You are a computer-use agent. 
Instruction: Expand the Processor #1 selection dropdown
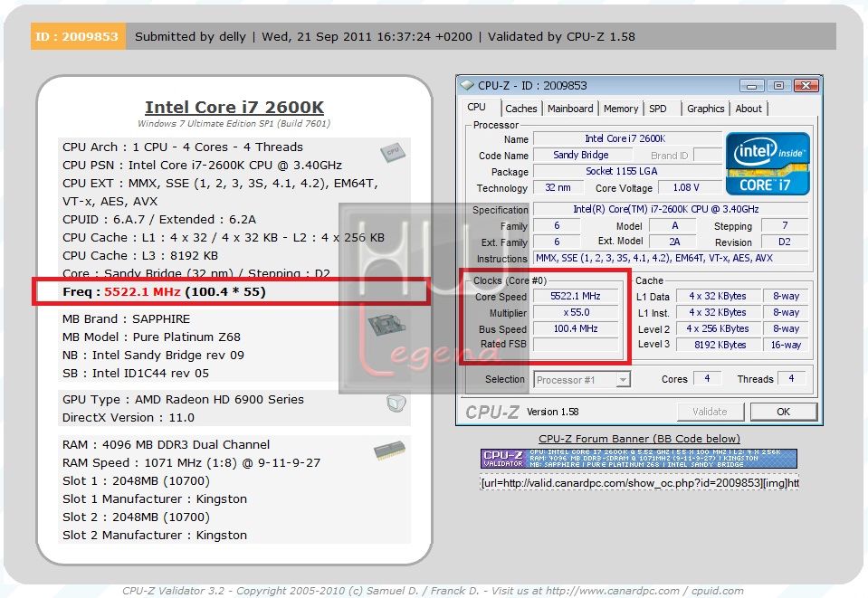tap(624, 379)
